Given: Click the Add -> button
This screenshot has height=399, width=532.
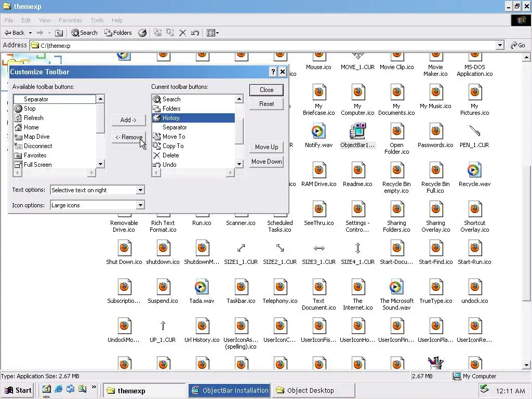Looking at the screenshot, I should pyautogui.click(x=128, y=120).
